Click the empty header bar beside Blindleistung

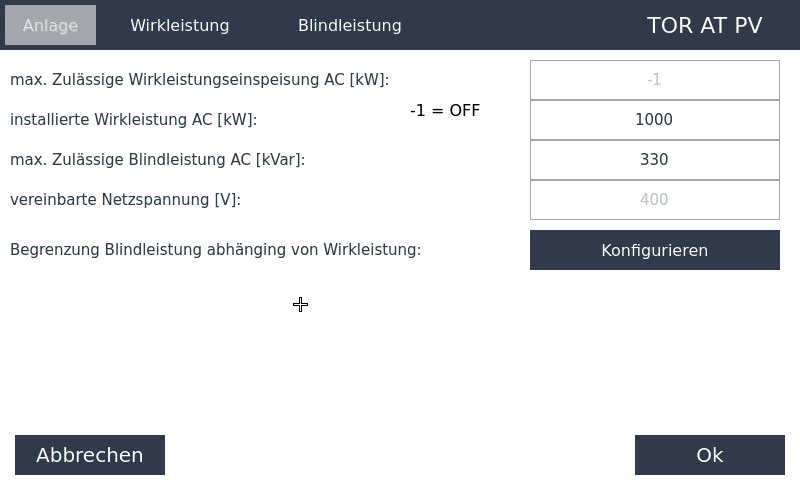point(520,25)
